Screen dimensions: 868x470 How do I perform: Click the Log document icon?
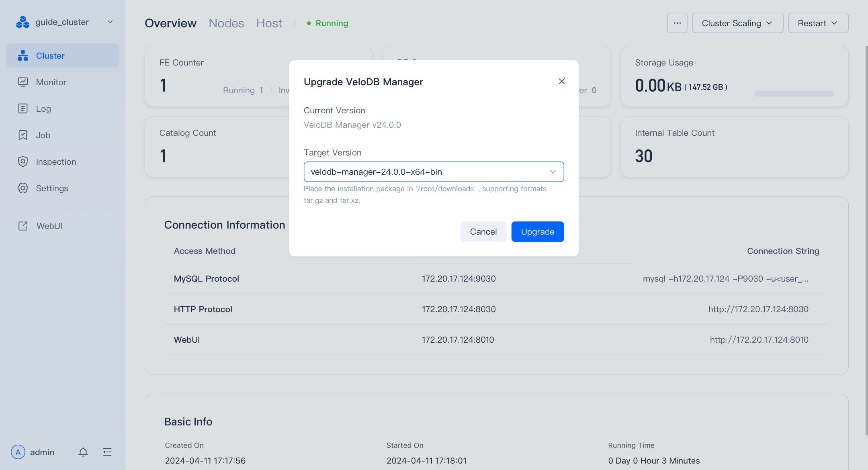click(23, 108)
